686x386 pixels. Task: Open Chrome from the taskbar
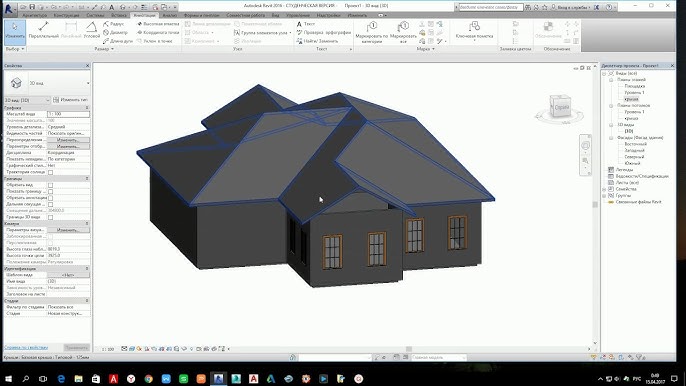pyautogui.click(x=148, y=379)
